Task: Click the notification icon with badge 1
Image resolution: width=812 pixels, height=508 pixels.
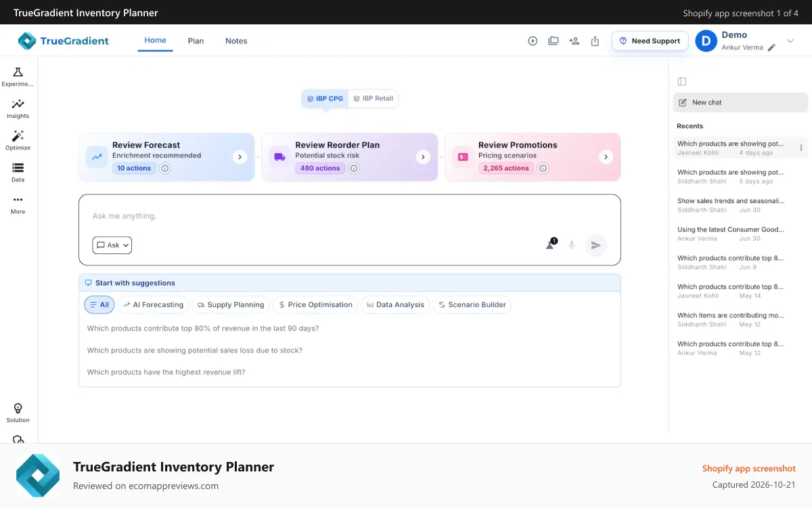Action: [551, 244]
